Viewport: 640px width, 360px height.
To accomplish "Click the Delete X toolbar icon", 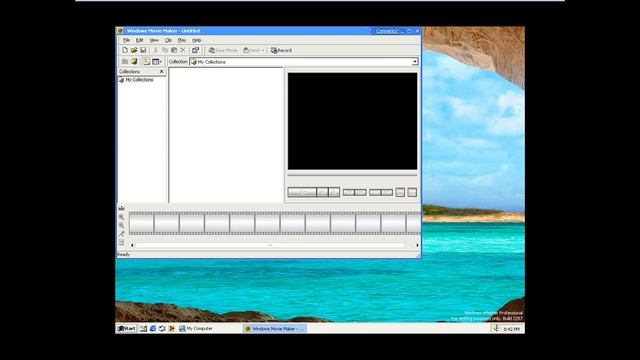I will pyautogui.click(x=183, y=50).
